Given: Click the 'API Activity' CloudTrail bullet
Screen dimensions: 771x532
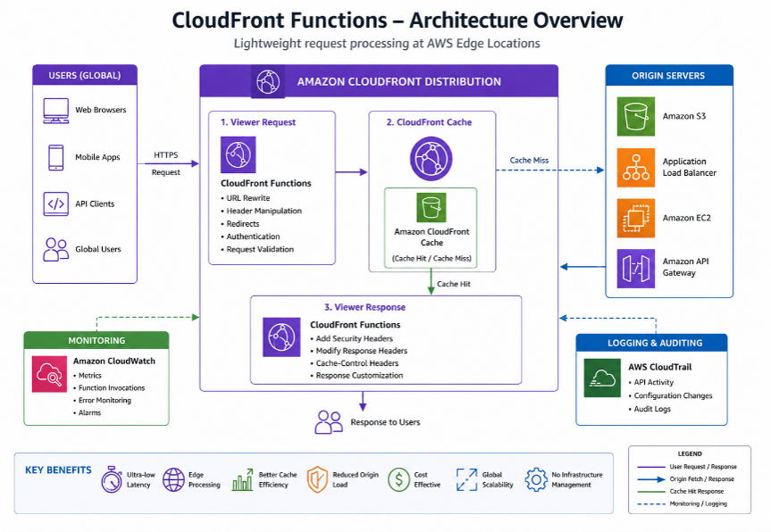Looking at the screenshot, I should click(651, 382).
